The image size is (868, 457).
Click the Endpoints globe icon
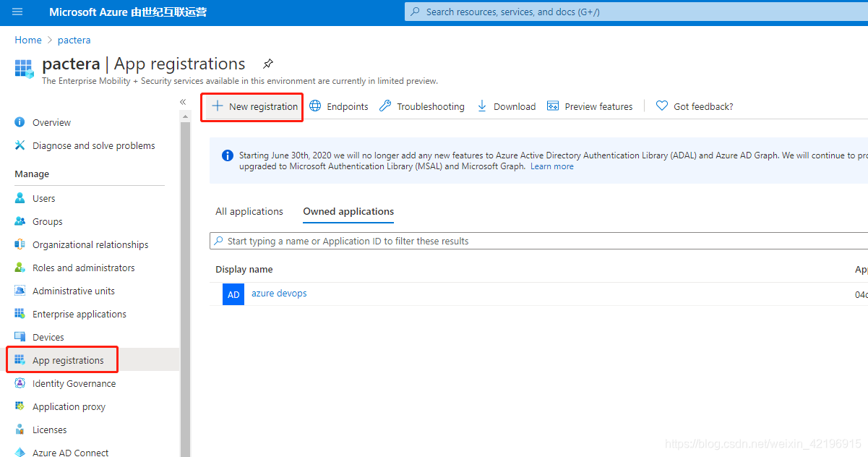point(315,106)
